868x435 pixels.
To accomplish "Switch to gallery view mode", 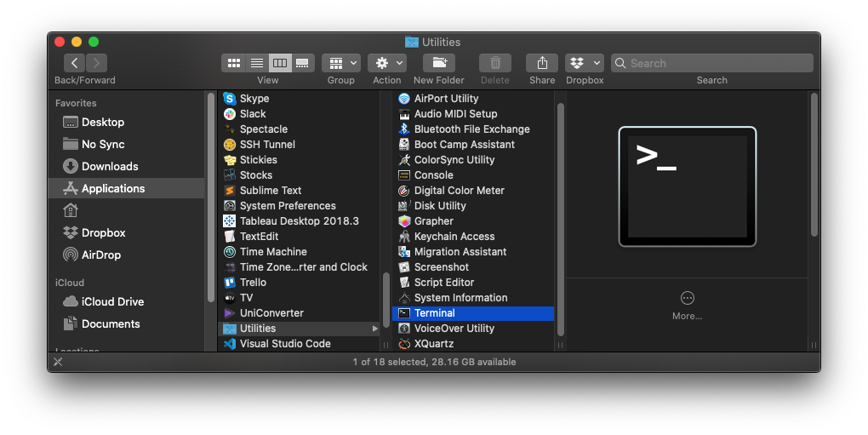I will pyautogui.click(x=303, y=63).
